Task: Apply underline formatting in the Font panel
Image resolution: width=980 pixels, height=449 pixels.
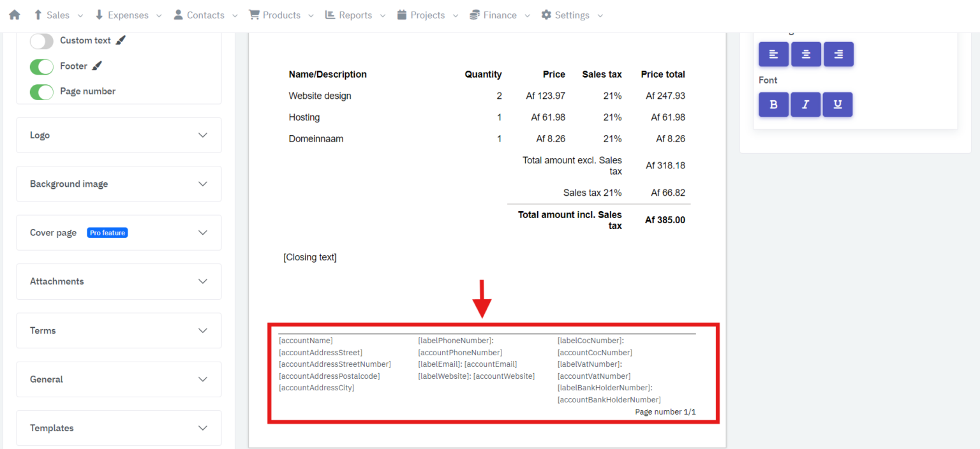Action: (837, 104)
